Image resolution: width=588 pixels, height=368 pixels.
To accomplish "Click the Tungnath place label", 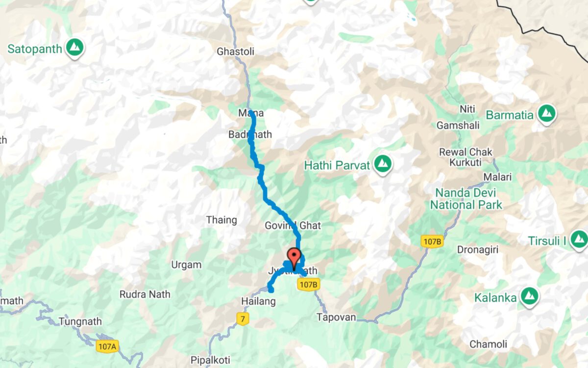I will (80, 321).
